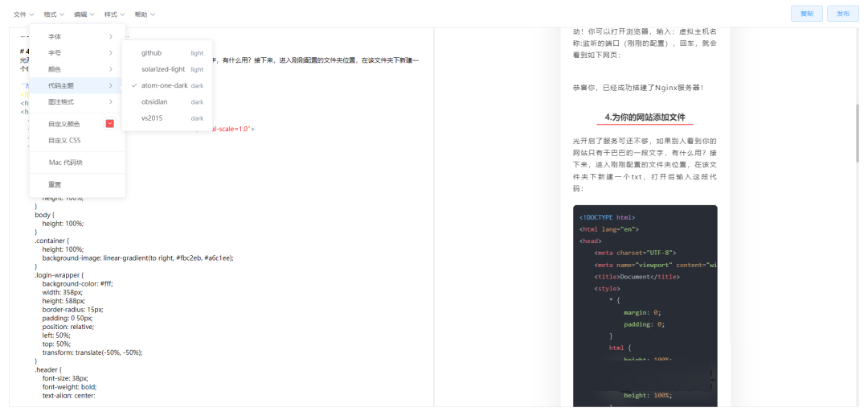Expand the 代码主题 submenu entry

pos(77,85)
